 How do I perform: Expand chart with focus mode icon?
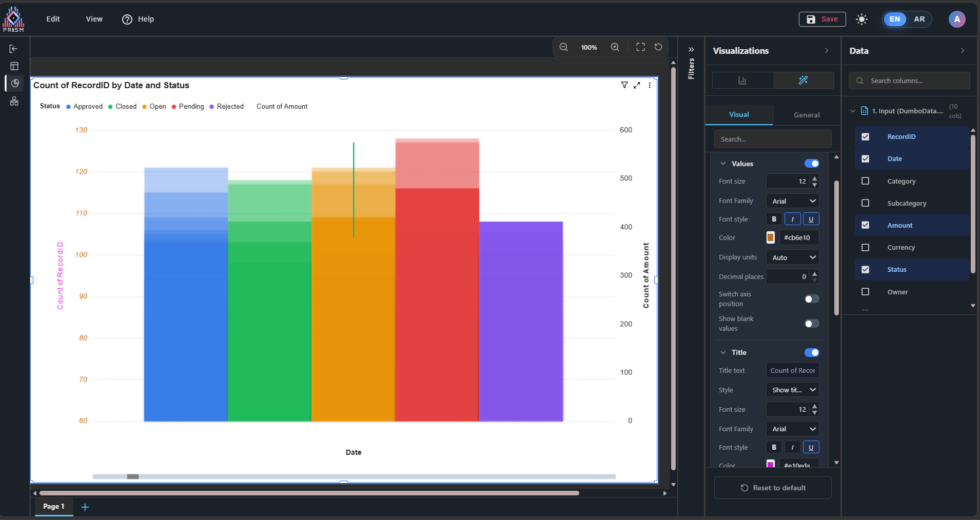pyautogui.click(x=637, y=85)
